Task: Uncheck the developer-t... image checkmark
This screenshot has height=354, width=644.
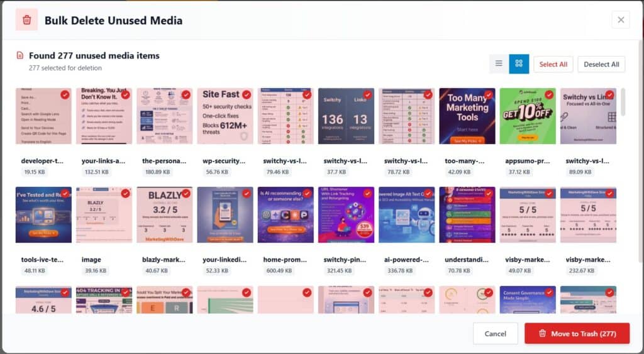Action: click(65, 94)
